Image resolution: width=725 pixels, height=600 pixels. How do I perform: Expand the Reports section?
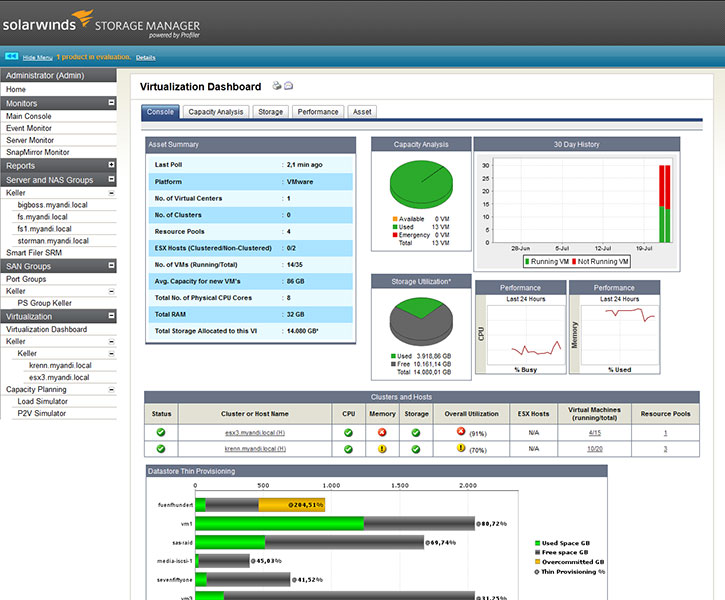pos(111,165)
